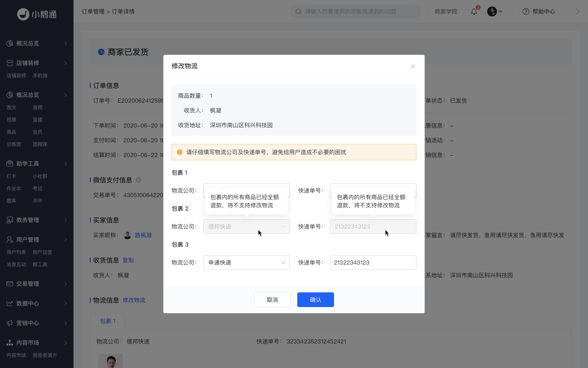
Task: Expand the 用户管理 menu chevron
Action: 65,240
